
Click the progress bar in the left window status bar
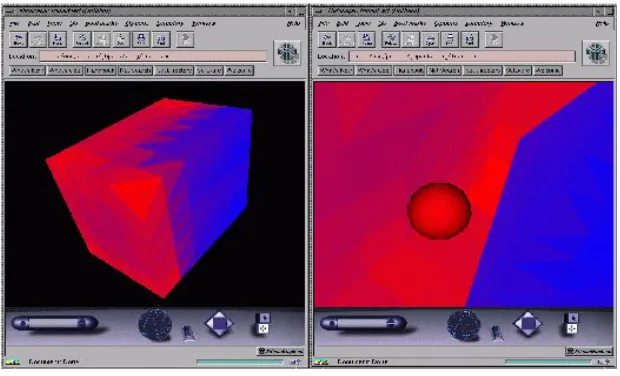click(240, 362)
